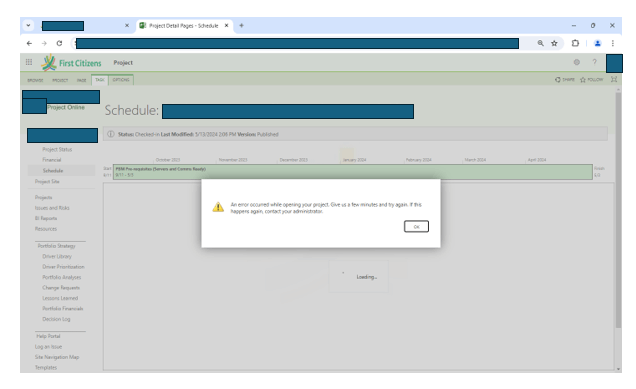Open Portfolio Strategy heading
Viewport: 636px width, 389px height.
[x=56, y=246]
